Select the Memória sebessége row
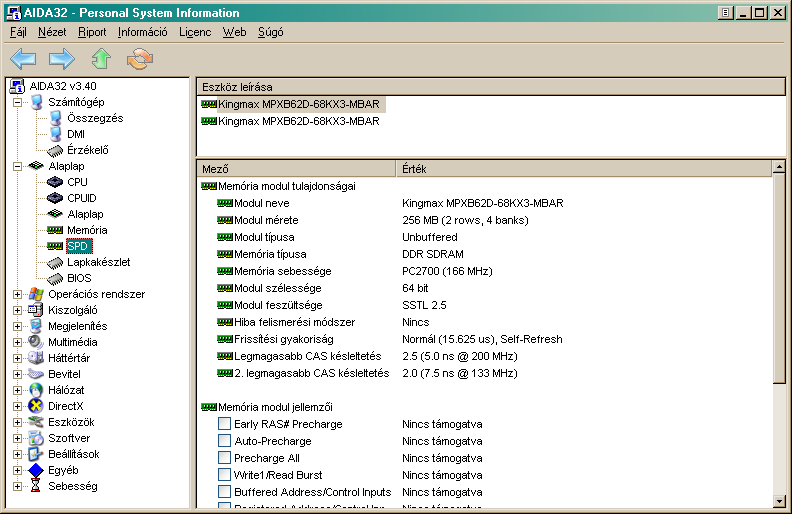Screen dimensions: 792x514 485,271
